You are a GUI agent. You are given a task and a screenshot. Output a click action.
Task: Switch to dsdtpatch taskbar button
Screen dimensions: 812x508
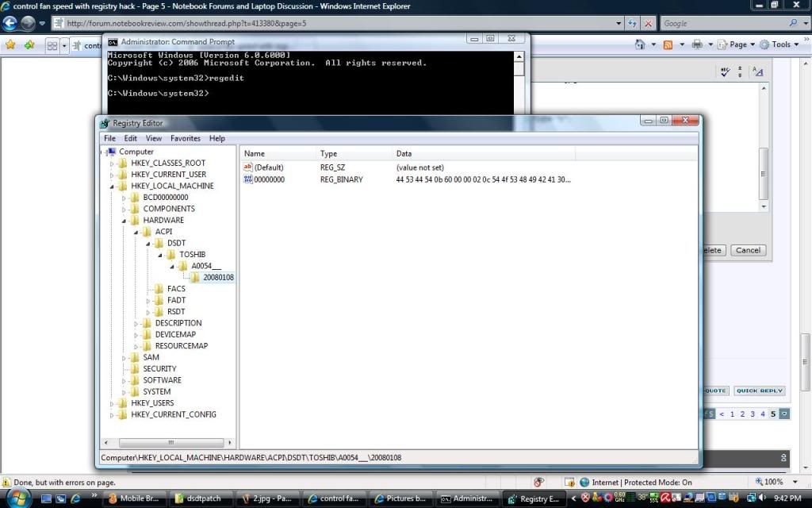[203, 498]
